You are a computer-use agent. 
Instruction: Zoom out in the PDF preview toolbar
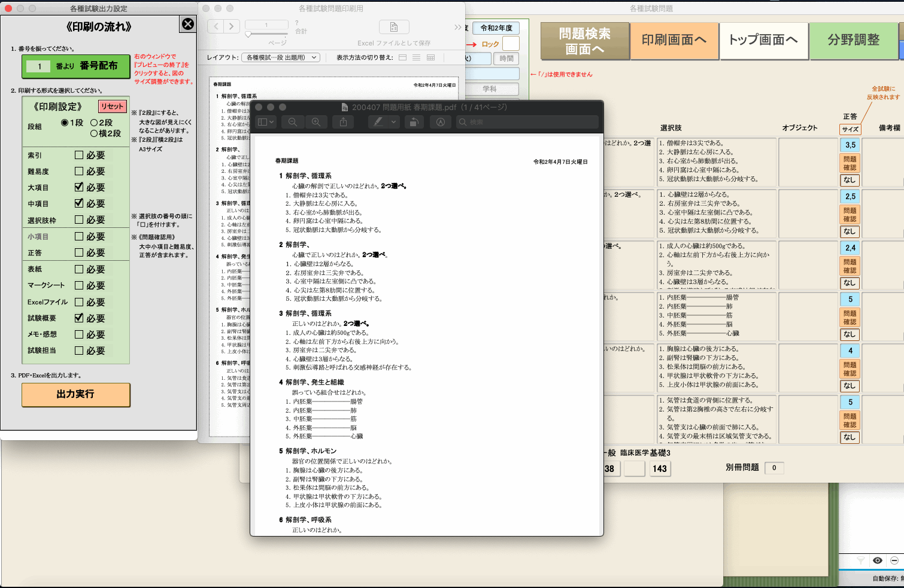[x=293, y=122]
